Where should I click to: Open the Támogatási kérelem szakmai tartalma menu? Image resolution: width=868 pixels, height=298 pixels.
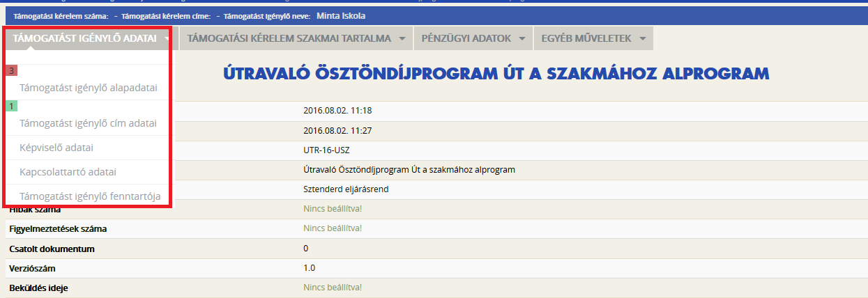click(296, 38)
